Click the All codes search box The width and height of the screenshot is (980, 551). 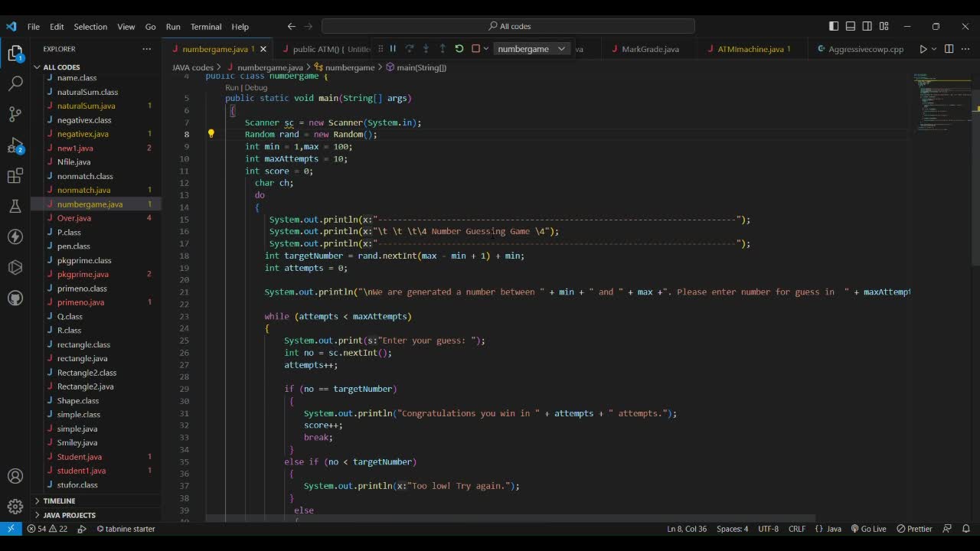[x=508, y=26]
